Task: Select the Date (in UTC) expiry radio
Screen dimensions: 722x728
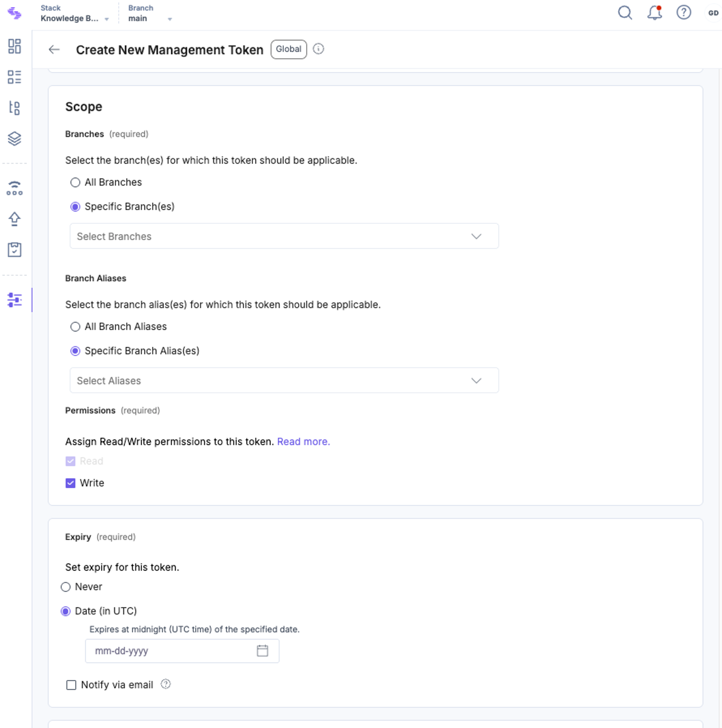Action: (x=66, y=611)
